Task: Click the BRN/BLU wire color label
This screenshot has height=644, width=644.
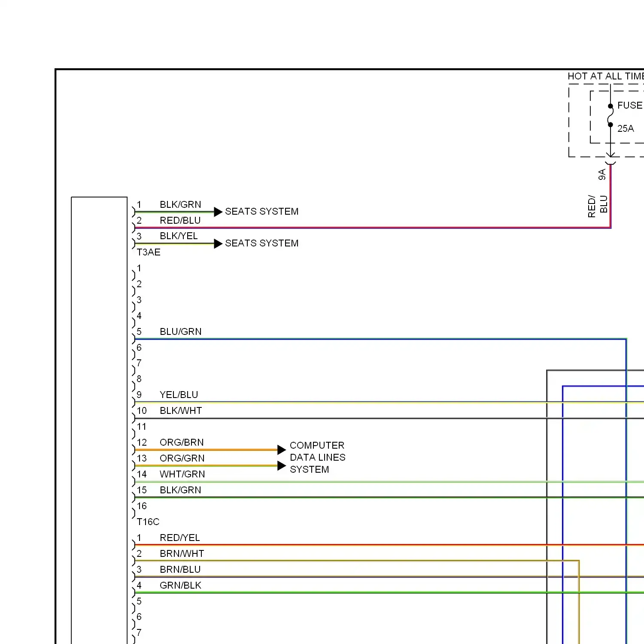Action: 180,569
